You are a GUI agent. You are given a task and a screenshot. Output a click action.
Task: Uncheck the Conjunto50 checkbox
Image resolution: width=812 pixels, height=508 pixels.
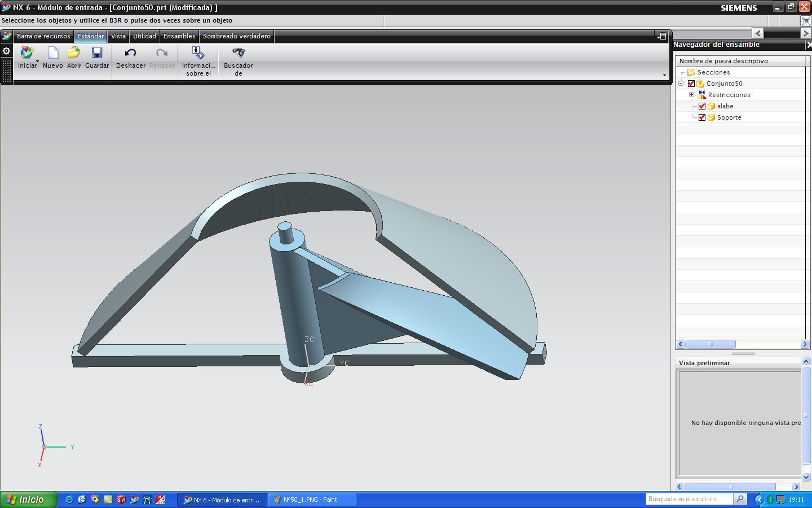coord(691,84)
